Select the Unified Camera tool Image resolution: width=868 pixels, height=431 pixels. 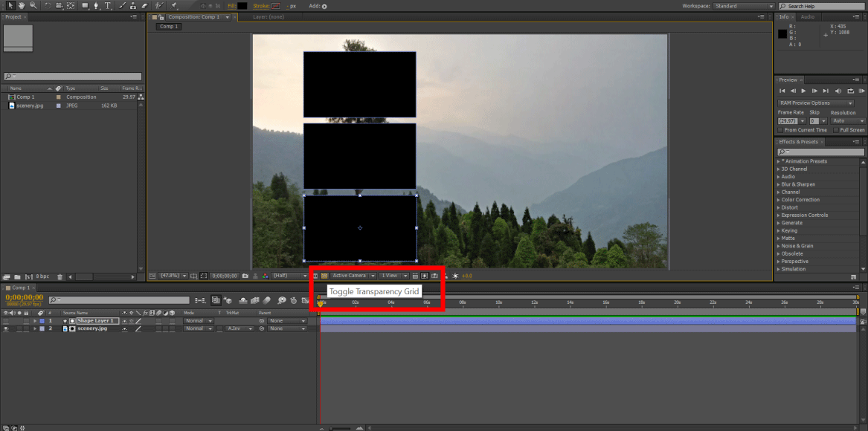59,5
